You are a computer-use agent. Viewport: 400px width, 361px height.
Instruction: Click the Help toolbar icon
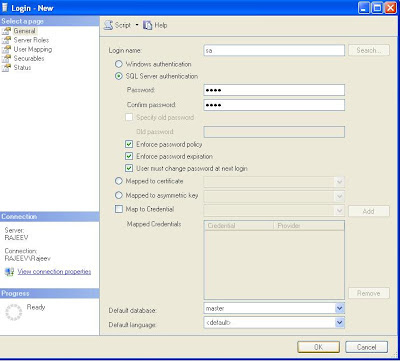pos(147,25)
